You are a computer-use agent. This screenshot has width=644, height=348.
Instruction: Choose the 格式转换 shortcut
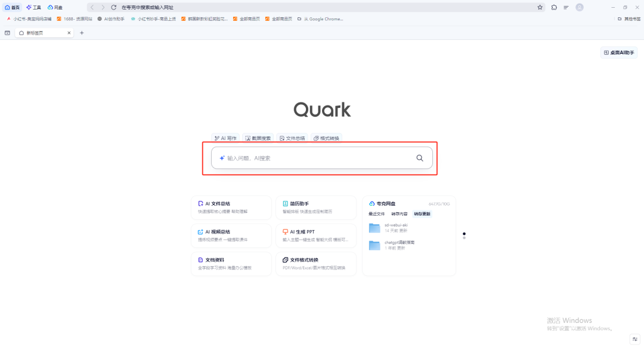tap(327, 138)
